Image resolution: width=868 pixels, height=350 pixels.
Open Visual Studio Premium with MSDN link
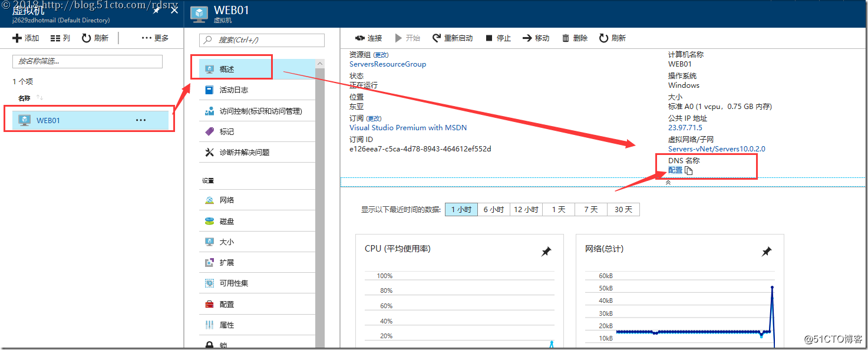408,128
